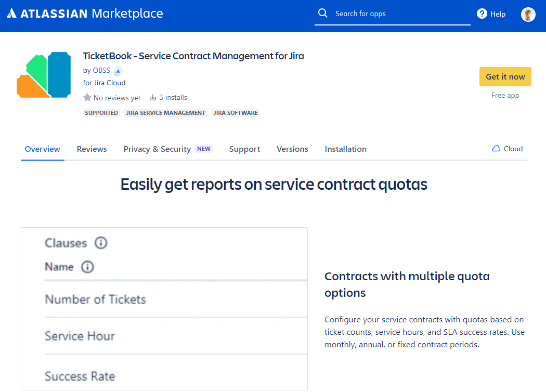Go to the Support tab
This screenshot has width=546, height=392.
[244, 149]
